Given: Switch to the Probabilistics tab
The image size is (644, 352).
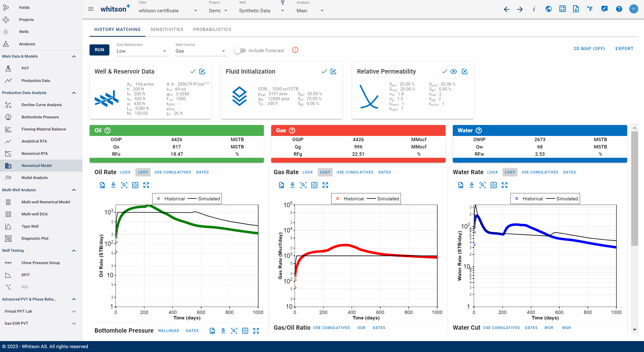Looking at the screenshot, I should 212,29.
